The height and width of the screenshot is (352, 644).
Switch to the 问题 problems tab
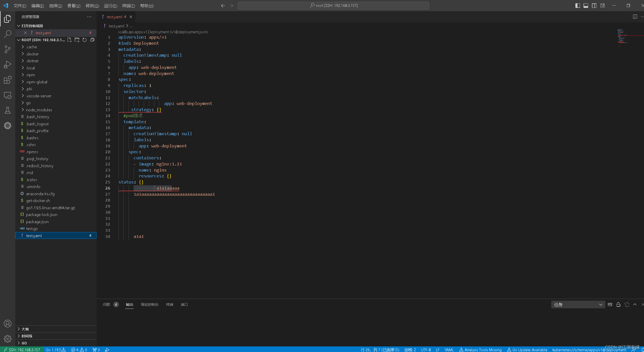[x=106, y=304]
